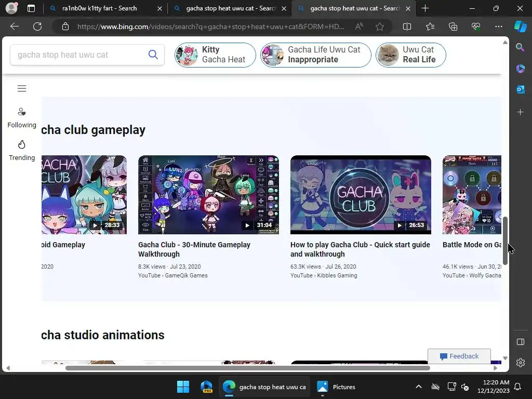This screenshot has width=532, height=399.
Task: Close the 'ra1nb0w k1tty fart' tab
Action: 159,9
